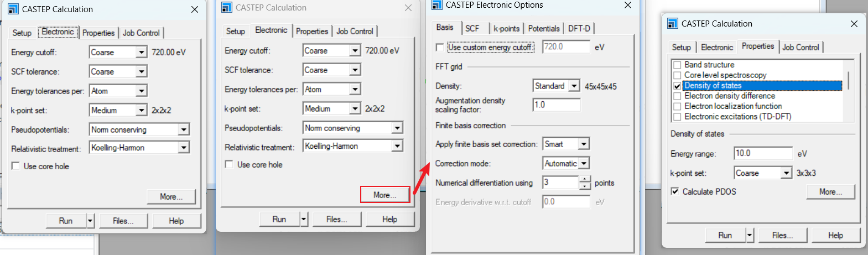
Task: Open Run arrow menu in gray-titled CASTEP window
Action: [x=303, y=220]
